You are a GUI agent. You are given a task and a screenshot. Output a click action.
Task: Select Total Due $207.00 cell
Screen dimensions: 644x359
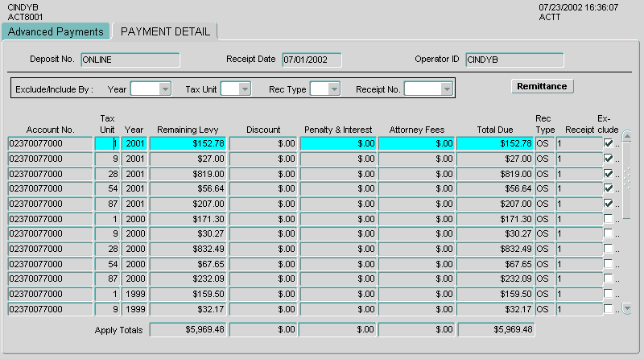(x=495, y=204)
